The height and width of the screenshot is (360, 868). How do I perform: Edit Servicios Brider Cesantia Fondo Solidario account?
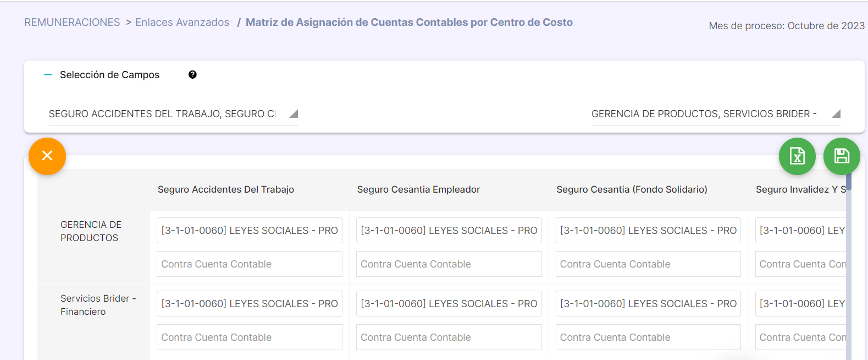tap(648, 304)
